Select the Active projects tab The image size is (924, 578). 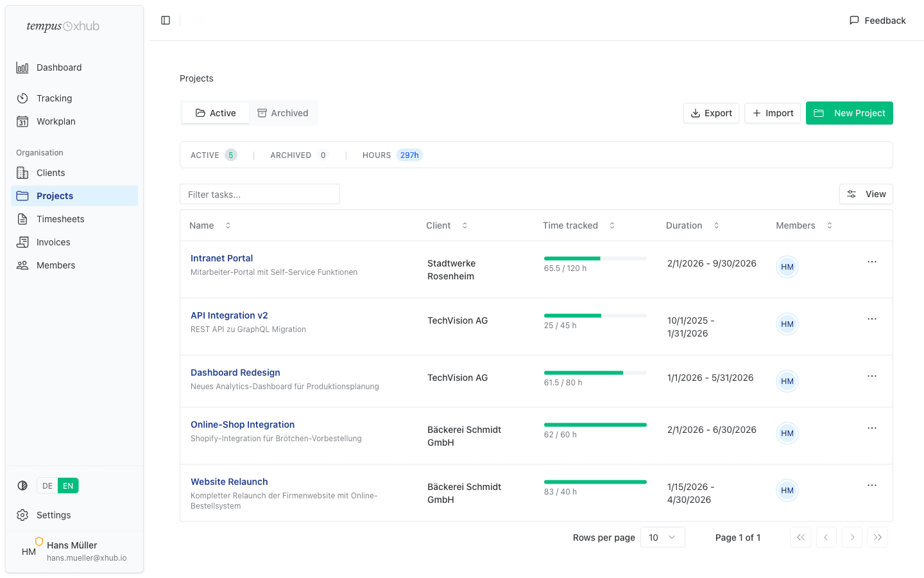coord(215,112)
